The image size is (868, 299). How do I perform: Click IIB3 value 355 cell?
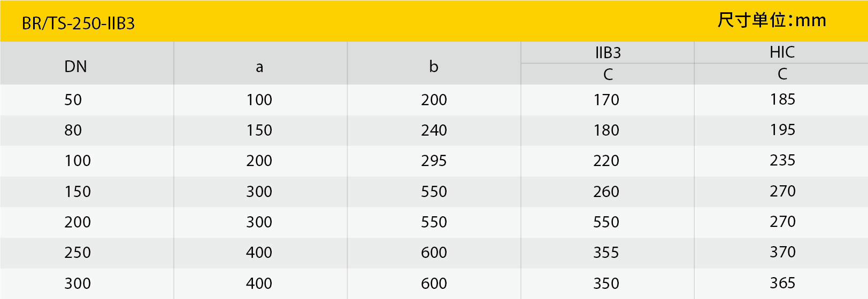click(x=606, y=253)
